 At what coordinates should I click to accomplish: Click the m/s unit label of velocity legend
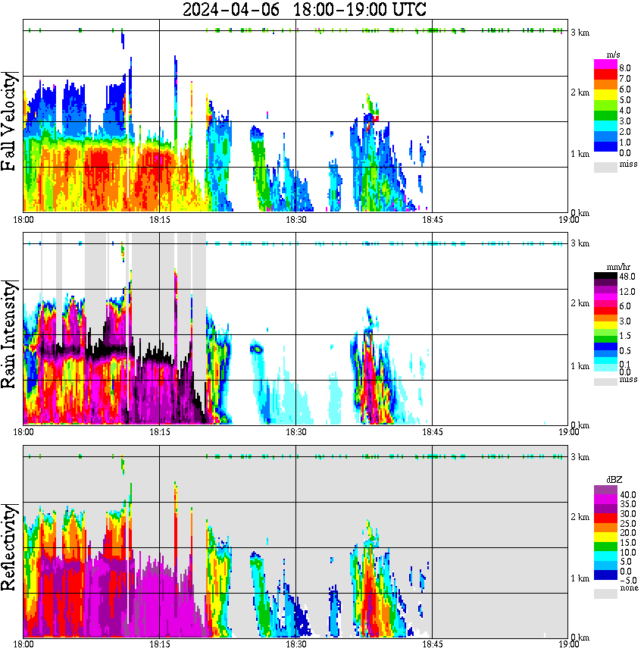tap(613, 55)
